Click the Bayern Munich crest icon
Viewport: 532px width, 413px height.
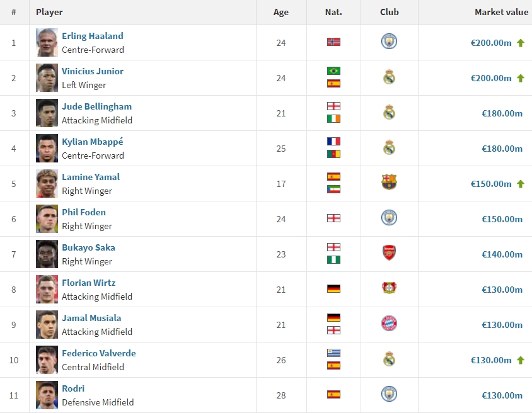[389, 323]
